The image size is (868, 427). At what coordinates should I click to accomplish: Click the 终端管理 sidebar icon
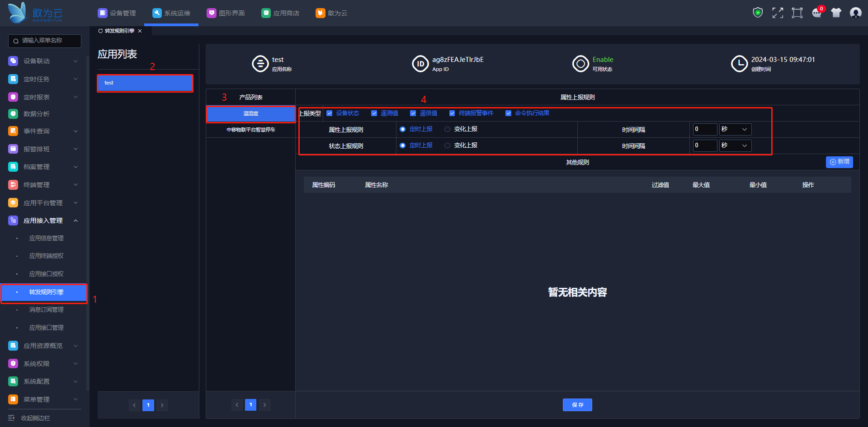pos(13,185)
